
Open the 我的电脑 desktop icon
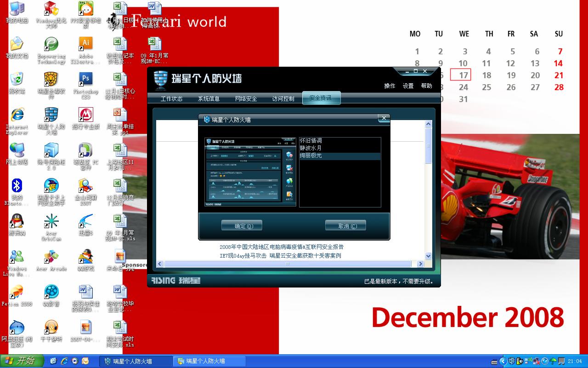coord(17,12)
